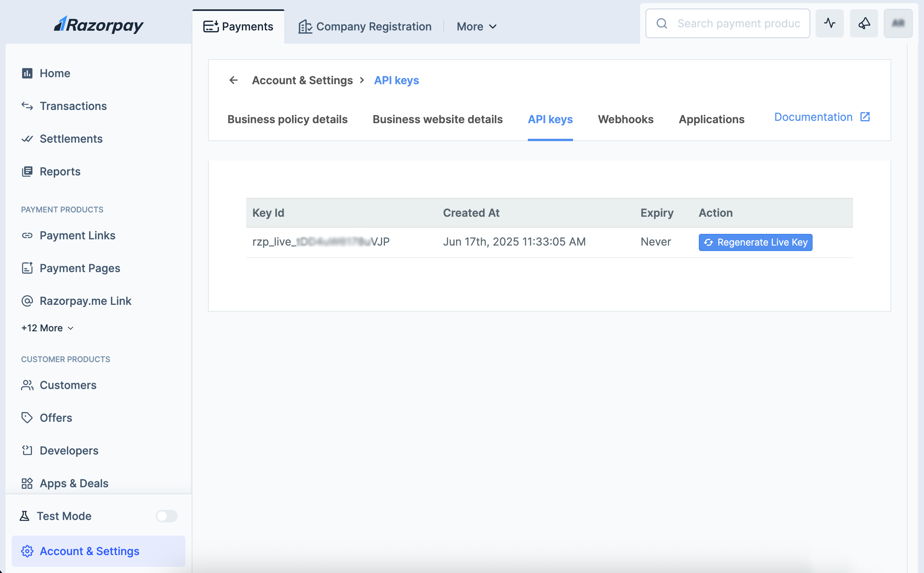Open the Applications tab
The height and width of the screenshot is (573, 924).
coord(712,119)
